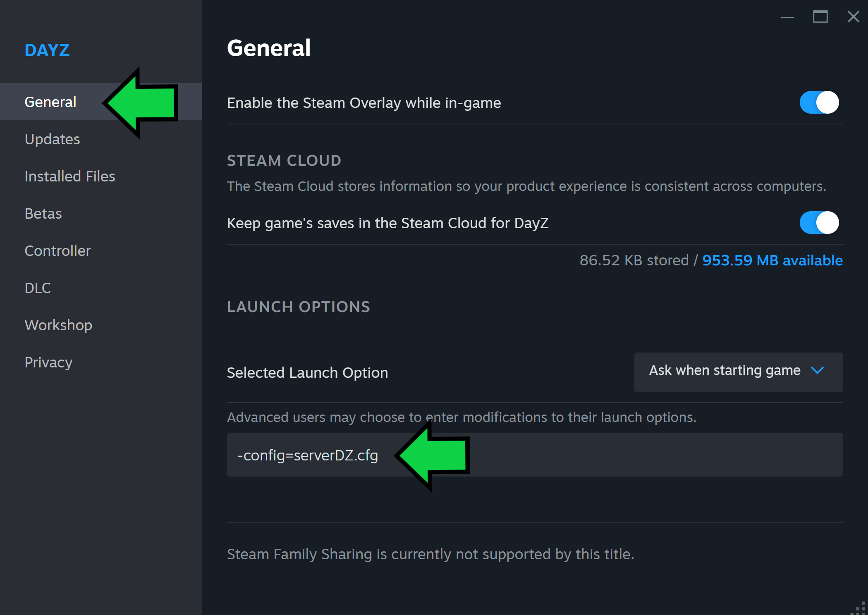Image resolution: width=868 pixels, height=615 pixels.
Task: View the DLC section
Action: pos(38,288)
